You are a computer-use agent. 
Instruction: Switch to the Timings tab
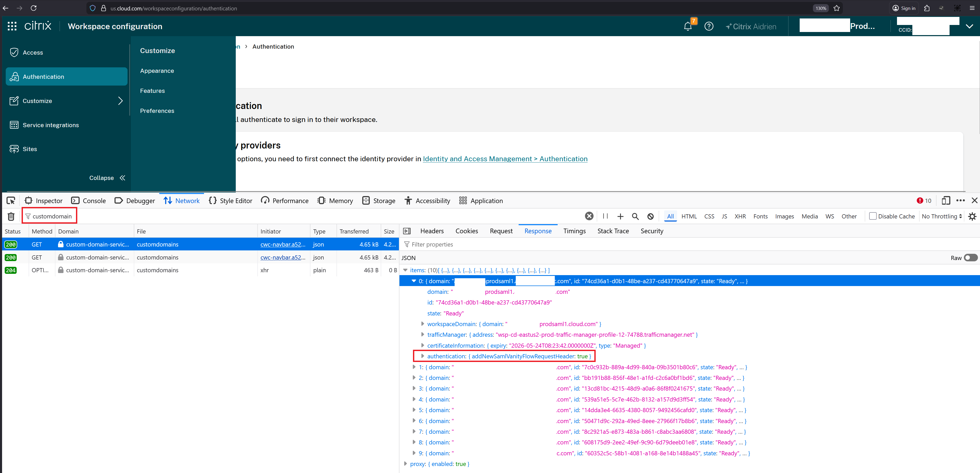point(574,231)
